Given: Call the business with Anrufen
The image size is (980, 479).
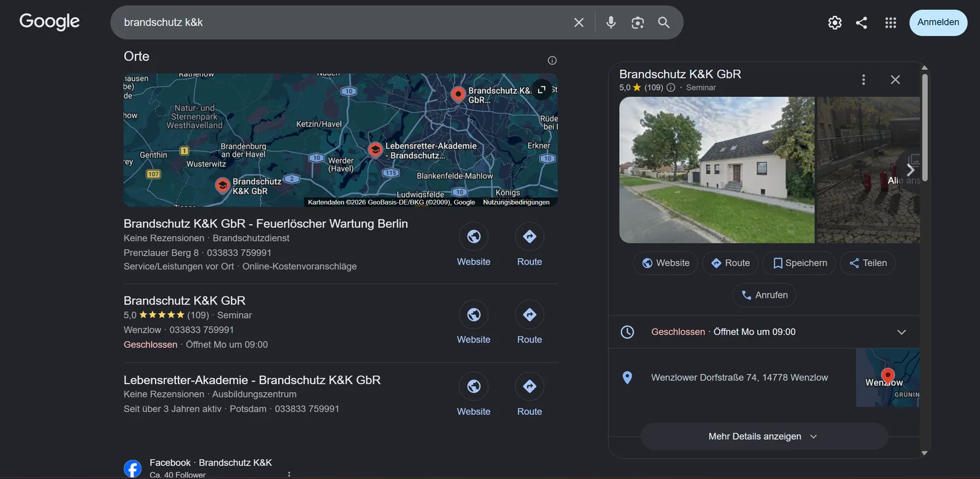Looking at the screenshot, I should (x=764, y=295).
